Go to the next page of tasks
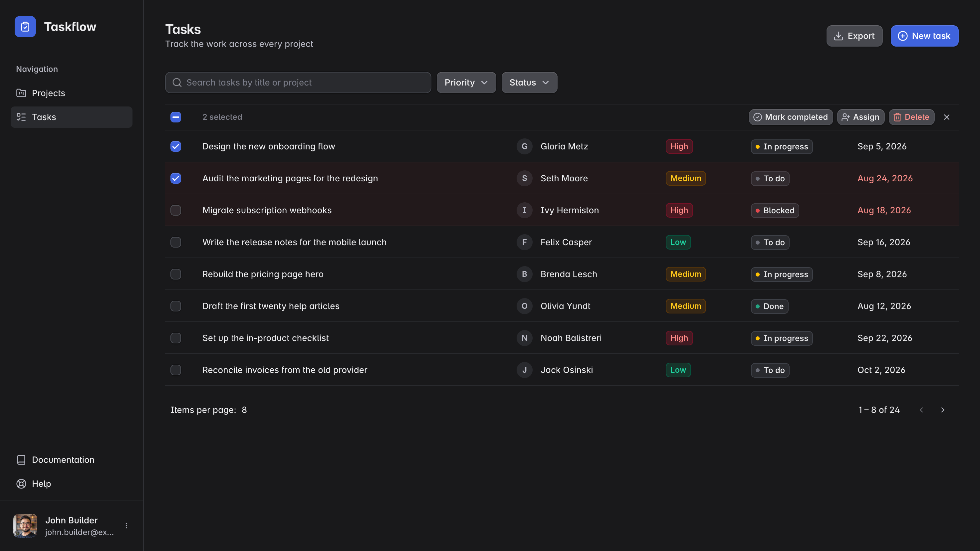980x551 pixels. (x=943, y=410)
